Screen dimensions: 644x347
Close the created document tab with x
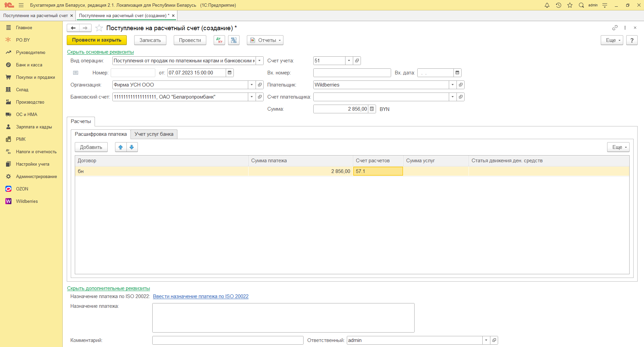point(173,15)
